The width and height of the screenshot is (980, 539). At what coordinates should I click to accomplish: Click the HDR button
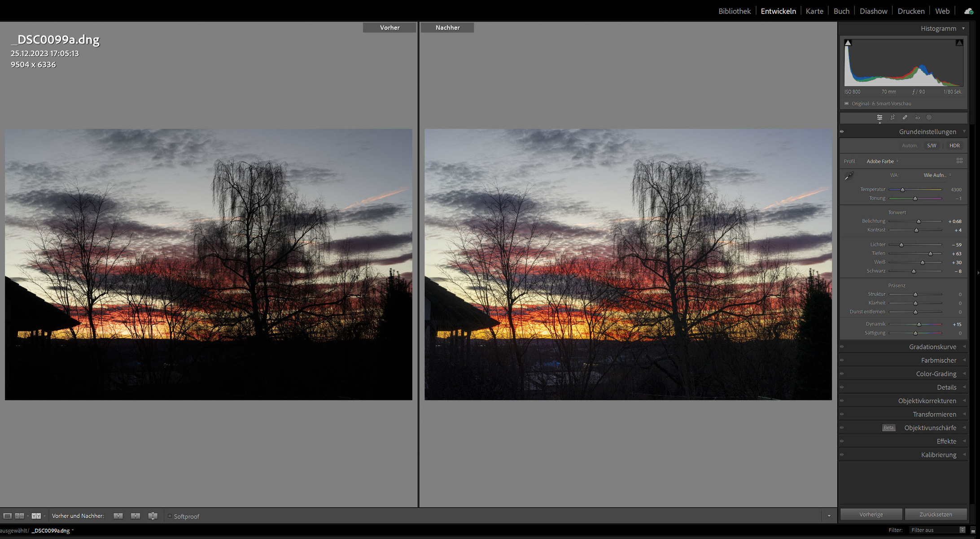954,146
